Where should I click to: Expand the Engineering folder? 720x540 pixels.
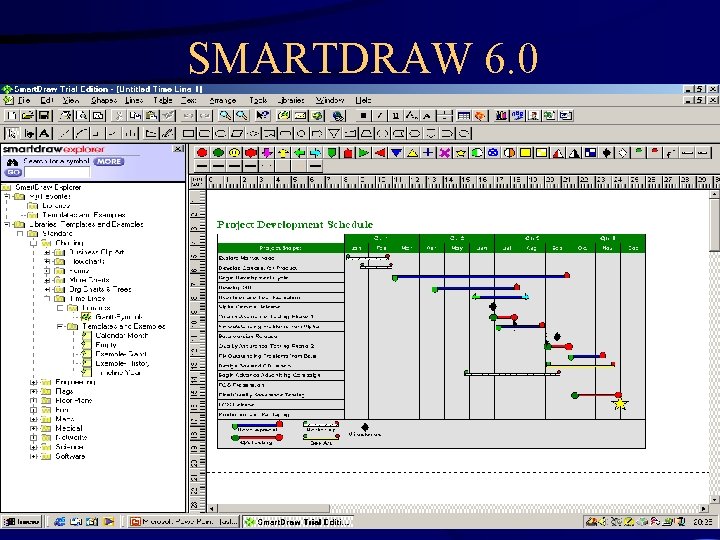[x=34, y=382]
